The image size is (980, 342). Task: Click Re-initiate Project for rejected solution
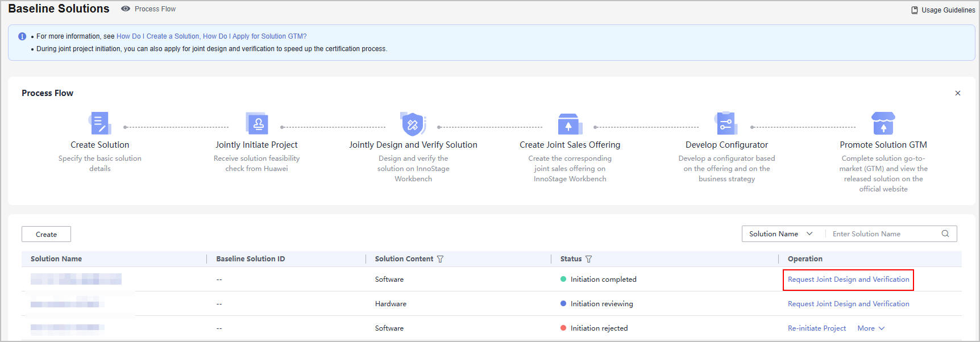(816, 328)
